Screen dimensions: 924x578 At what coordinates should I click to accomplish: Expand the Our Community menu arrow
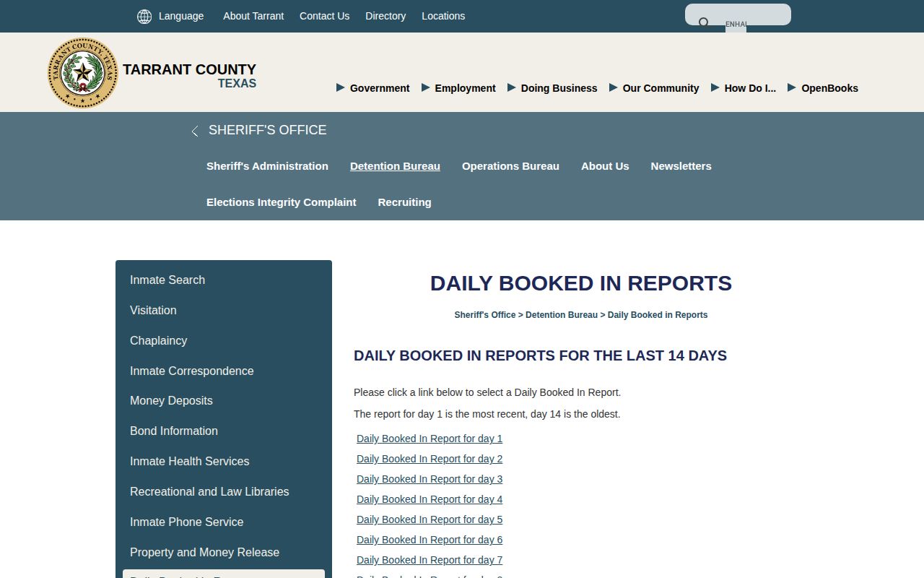pos(613,87)
